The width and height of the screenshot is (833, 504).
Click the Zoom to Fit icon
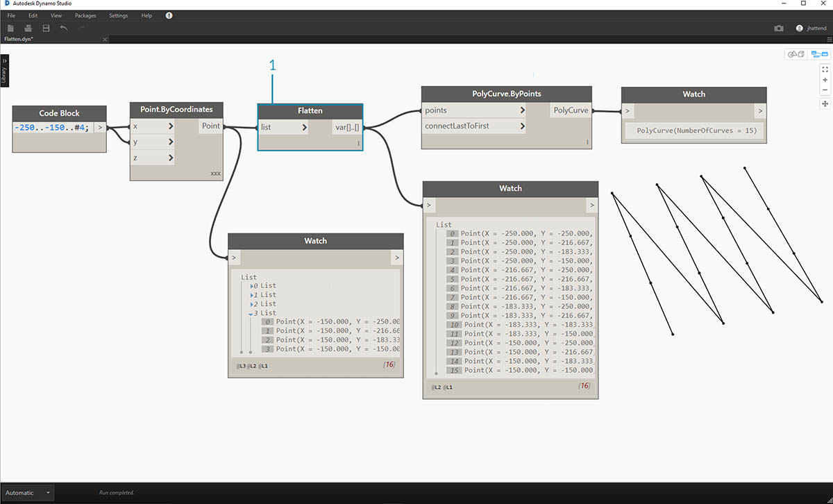(825, 69)
